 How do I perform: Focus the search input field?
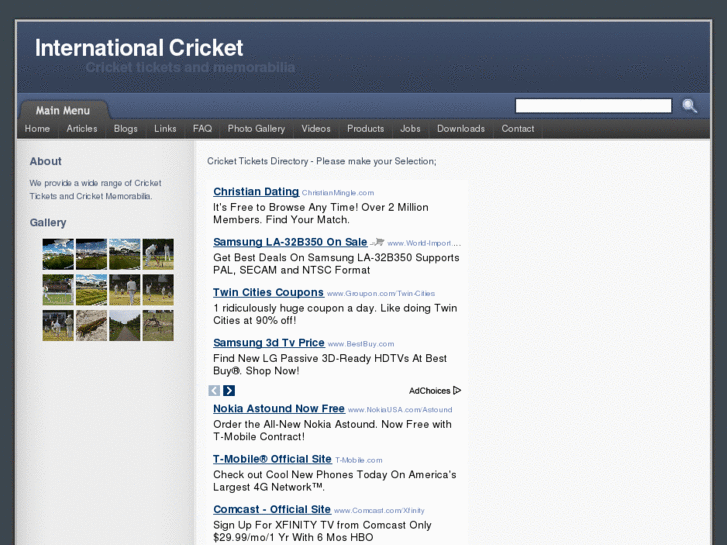pyautogui.click(x=593, y=106)
